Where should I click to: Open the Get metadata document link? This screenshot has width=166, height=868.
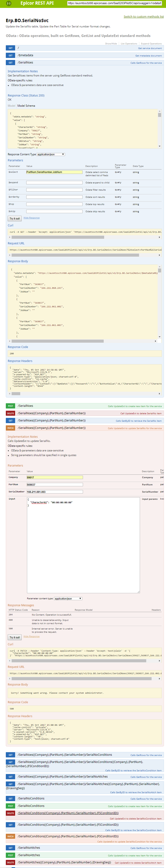(x=149, y=56)
